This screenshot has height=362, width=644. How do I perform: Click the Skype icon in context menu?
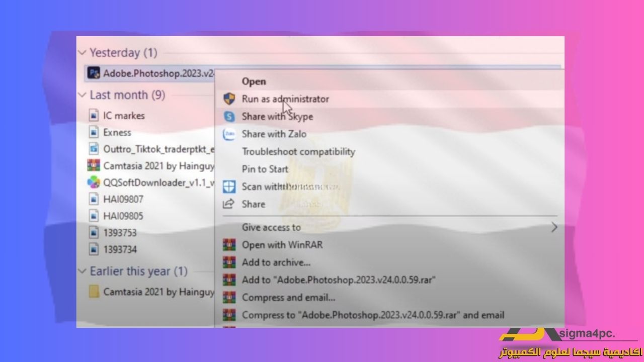click(x=229, y=117)
